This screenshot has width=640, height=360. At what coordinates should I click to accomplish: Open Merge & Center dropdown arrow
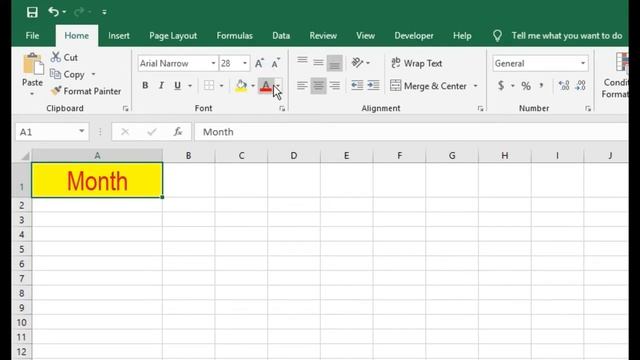pyautogui.click(x=476, y=86)
